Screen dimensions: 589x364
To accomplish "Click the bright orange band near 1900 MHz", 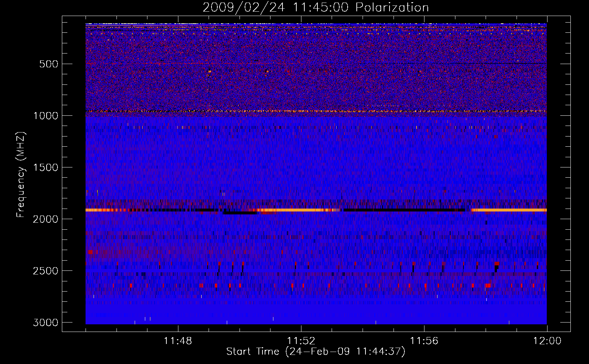I will pyautogui.click(x=316, y=210).
